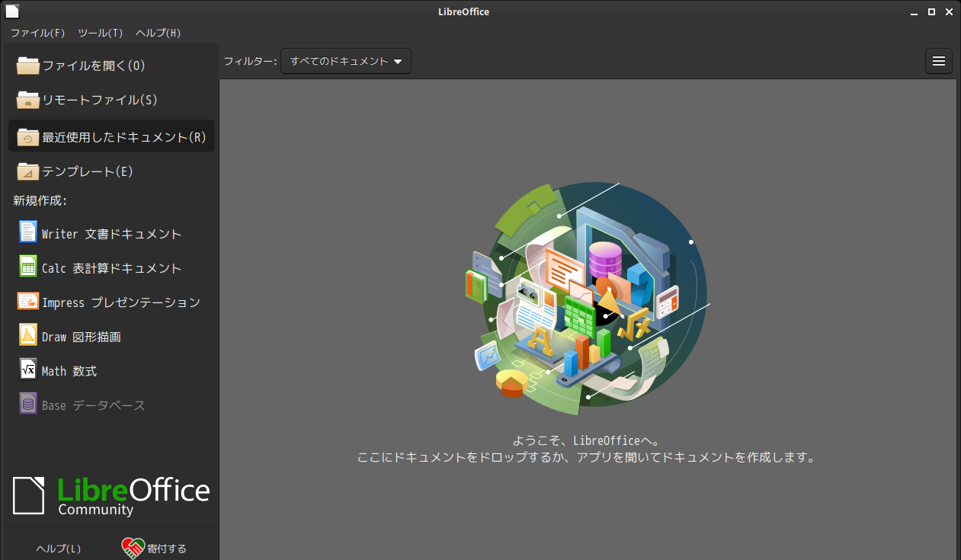This screenshot has height=560, width=961.
Task: Click the Open File folder icon
Action: tap(28, 66)
